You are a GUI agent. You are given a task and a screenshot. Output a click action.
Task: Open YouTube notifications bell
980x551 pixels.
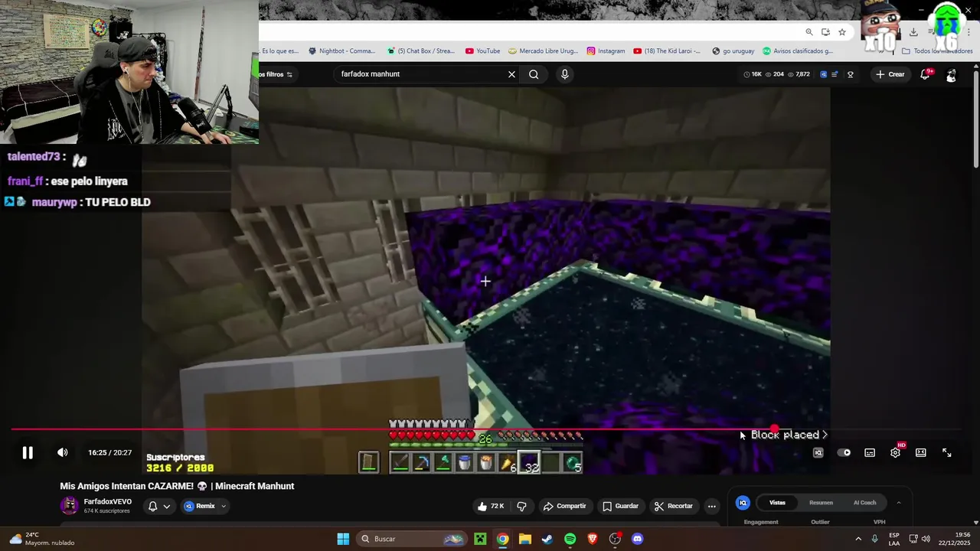coord(925,74)
